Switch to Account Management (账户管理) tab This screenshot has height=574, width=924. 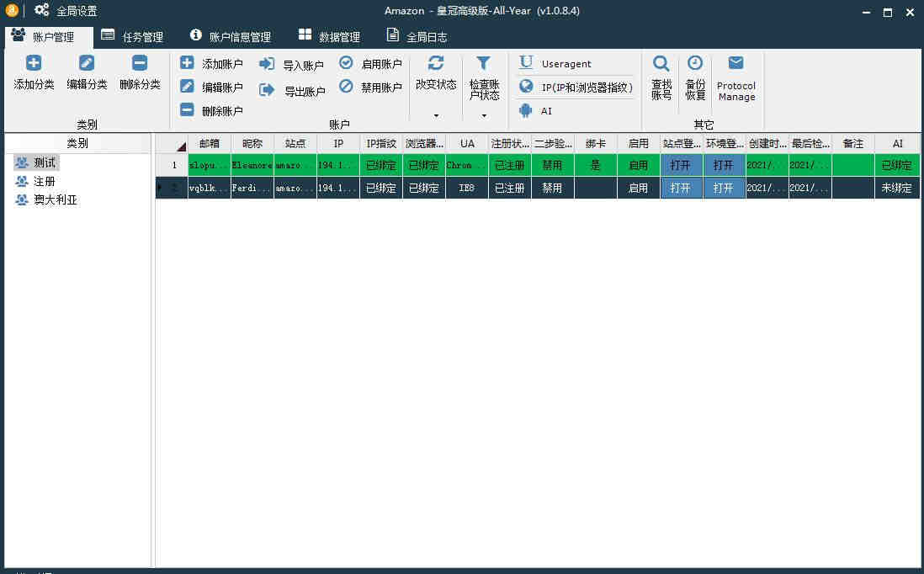[49, 36]
